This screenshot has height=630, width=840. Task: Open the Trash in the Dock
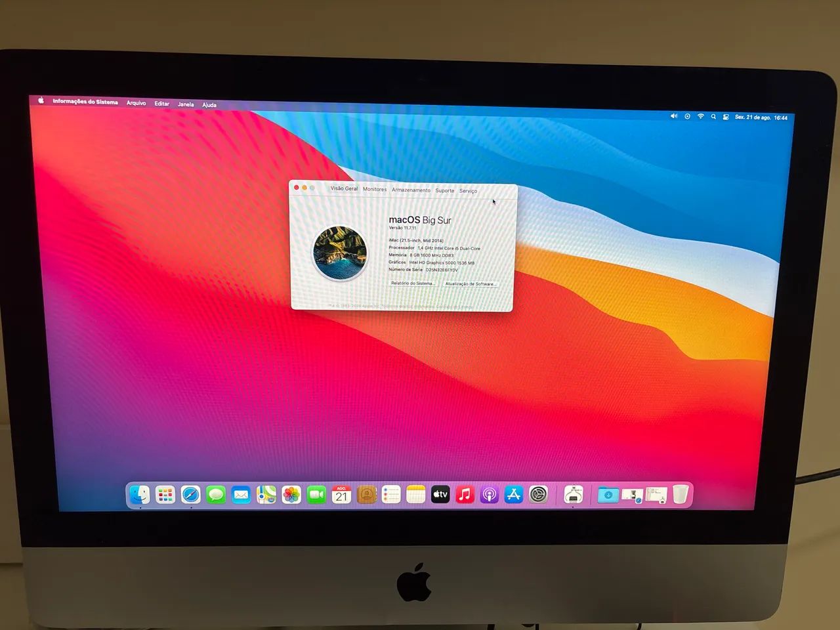pyautogui.click(x=681, y=494)
